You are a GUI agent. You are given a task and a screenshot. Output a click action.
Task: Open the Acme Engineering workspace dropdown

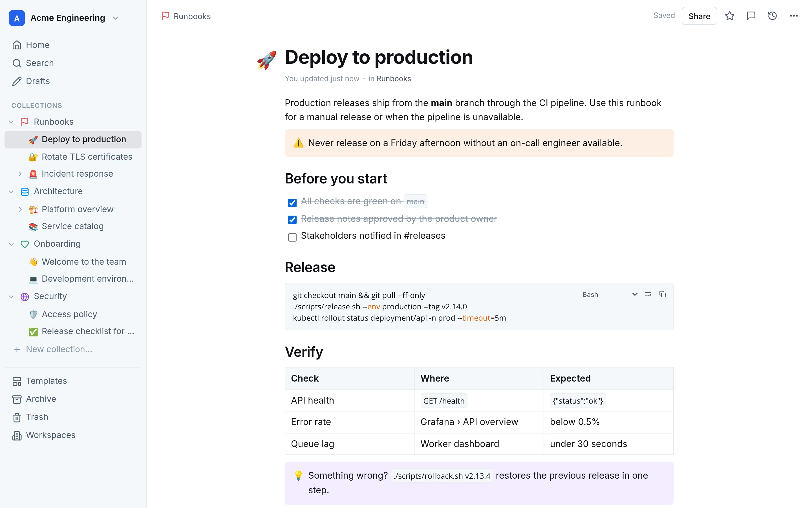(115, 18)
